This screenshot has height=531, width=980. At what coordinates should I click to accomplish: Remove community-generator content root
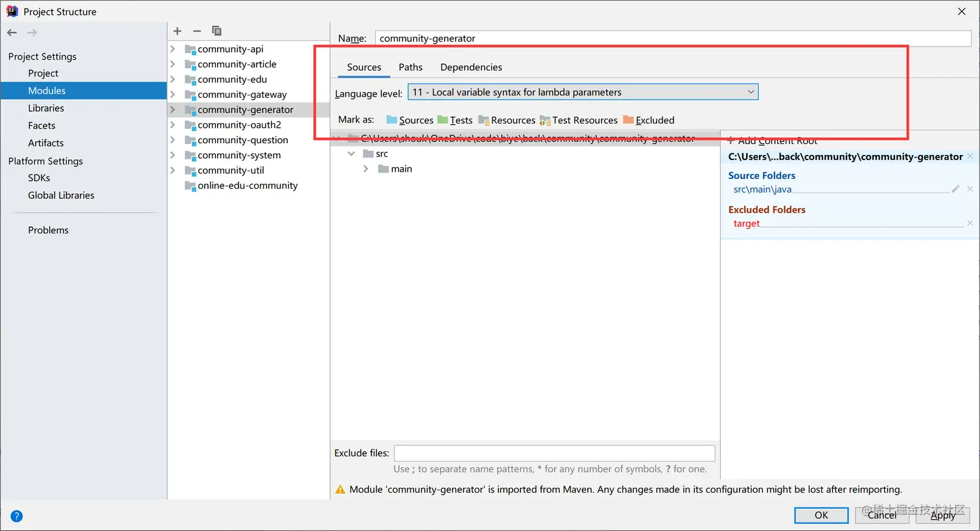tap(970, 156)
